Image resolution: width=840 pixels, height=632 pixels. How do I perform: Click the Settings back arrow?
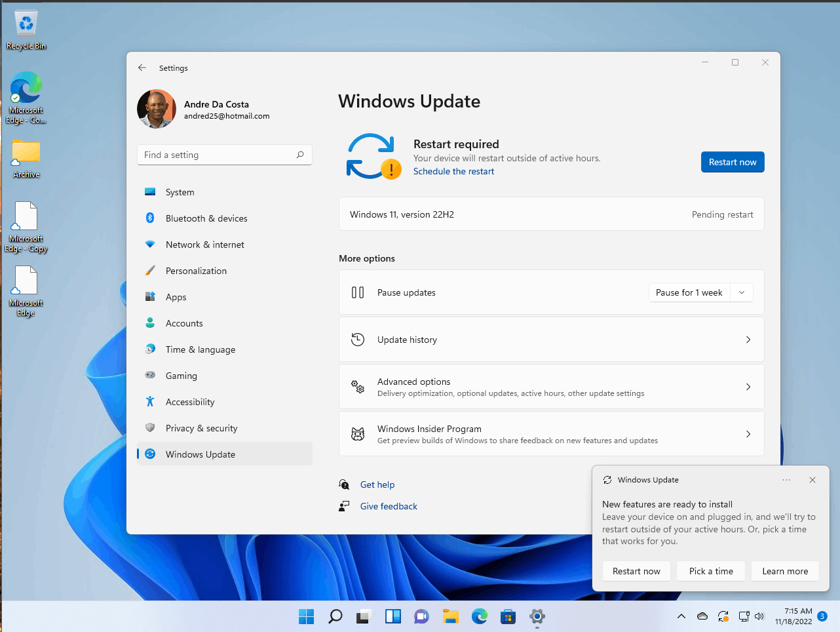point(142,68)
